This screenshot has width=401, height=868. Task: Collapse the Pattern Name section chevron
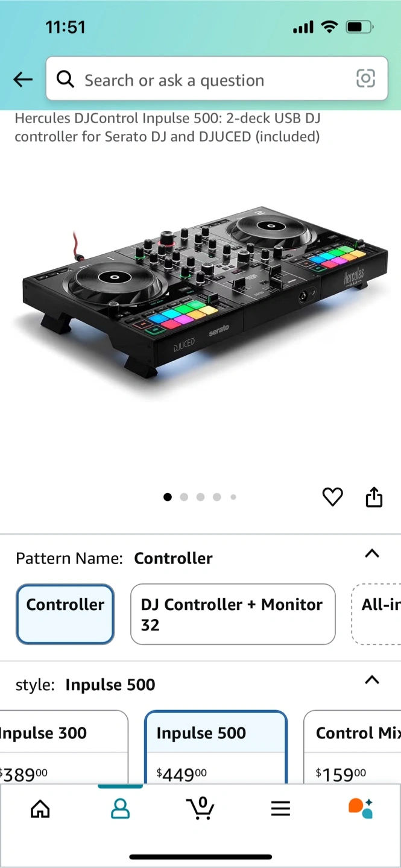point(372,553)
